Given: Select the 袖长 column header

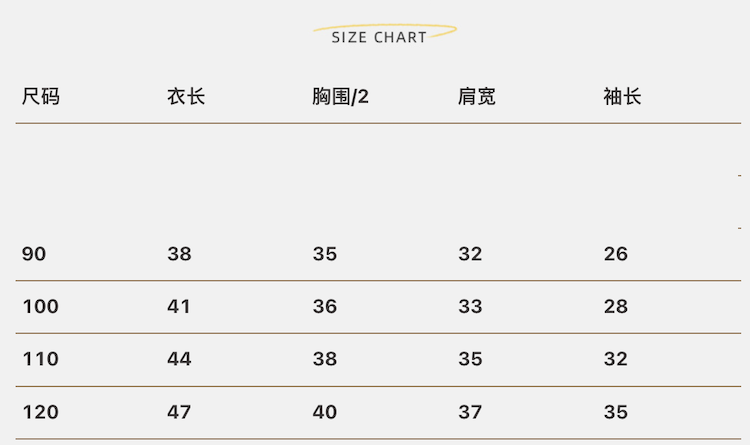Looking at the screenshot, I should (622, 97).
